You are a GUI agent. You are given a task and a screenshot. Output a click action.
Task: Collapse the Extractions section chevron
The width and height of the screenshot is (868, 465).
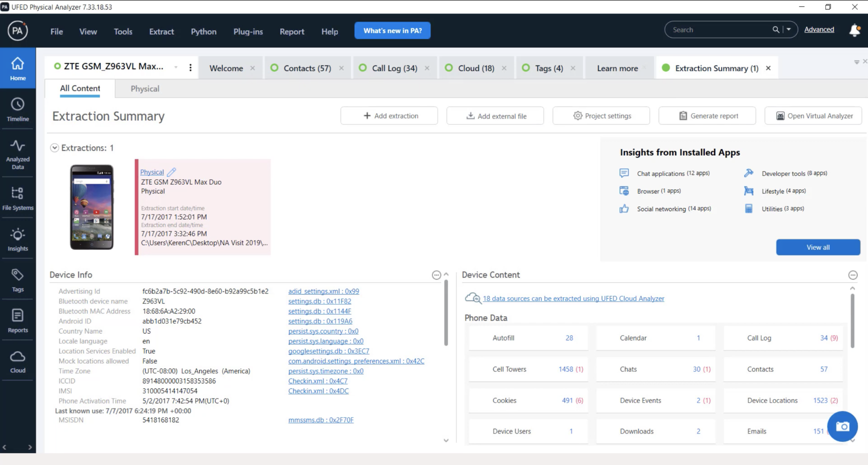point(55,148)
